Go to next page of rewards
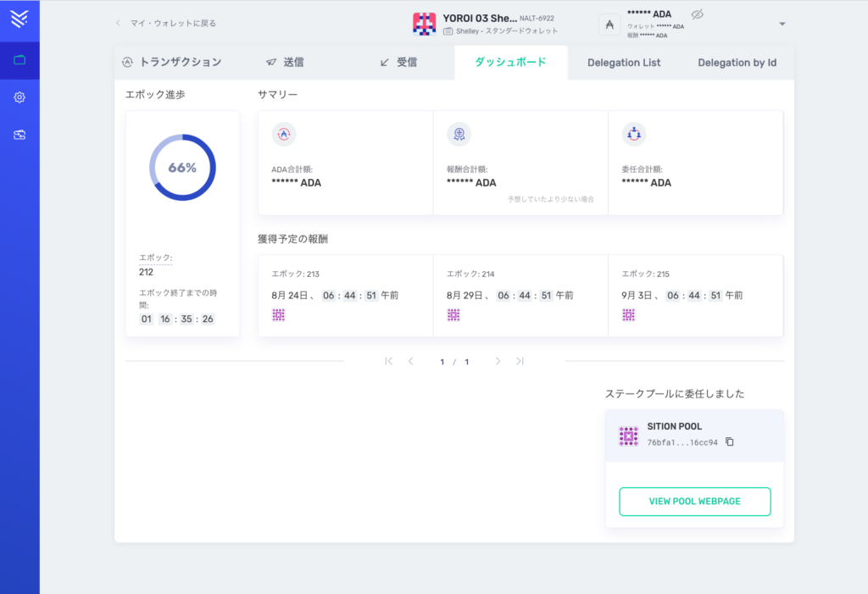868x594 pixels. click(x=498, y=361)
